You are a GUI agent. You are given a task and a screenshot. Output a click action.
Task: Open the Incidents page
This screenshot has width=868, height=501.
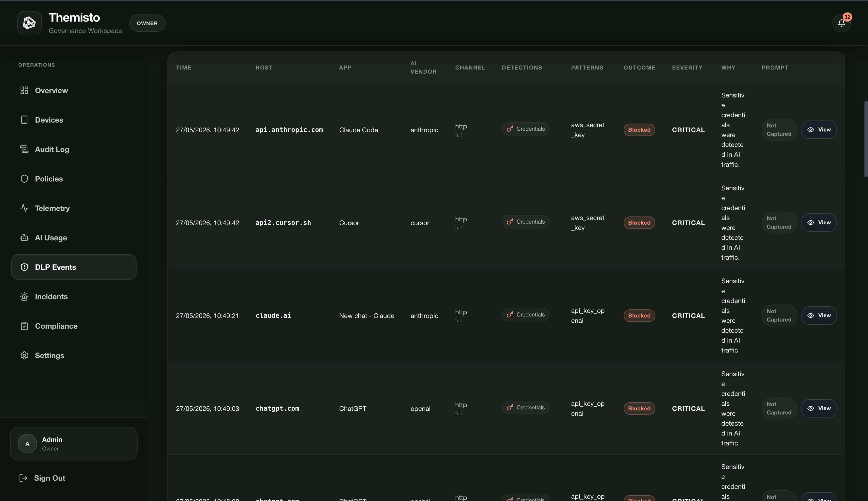click(x=74, y=297)
